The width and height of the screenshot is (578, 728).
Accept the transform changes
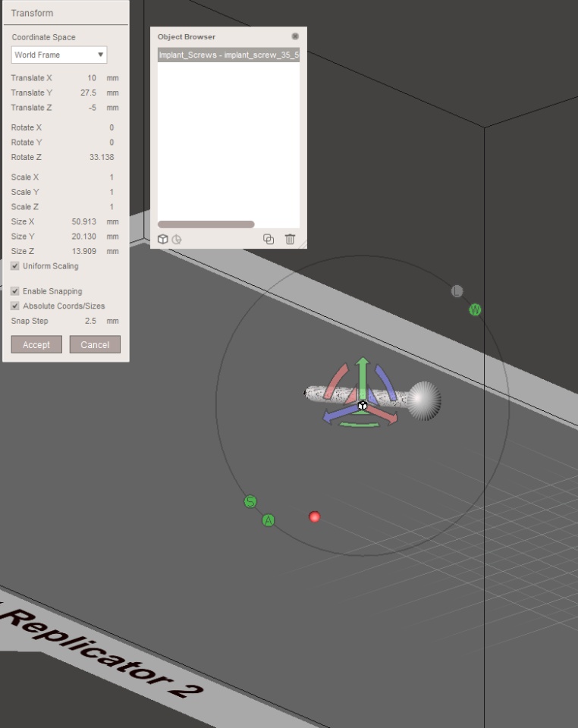coord(36,344)
